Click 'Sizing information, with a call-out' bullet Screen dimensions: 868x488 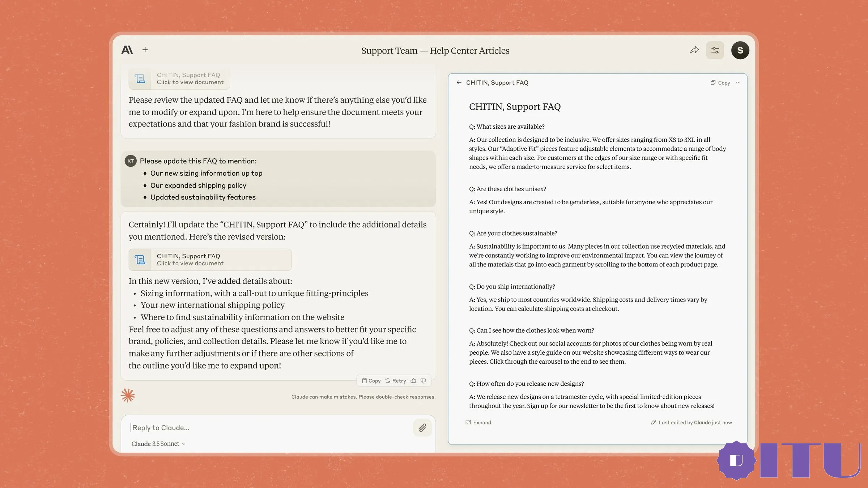click(254, 293)
